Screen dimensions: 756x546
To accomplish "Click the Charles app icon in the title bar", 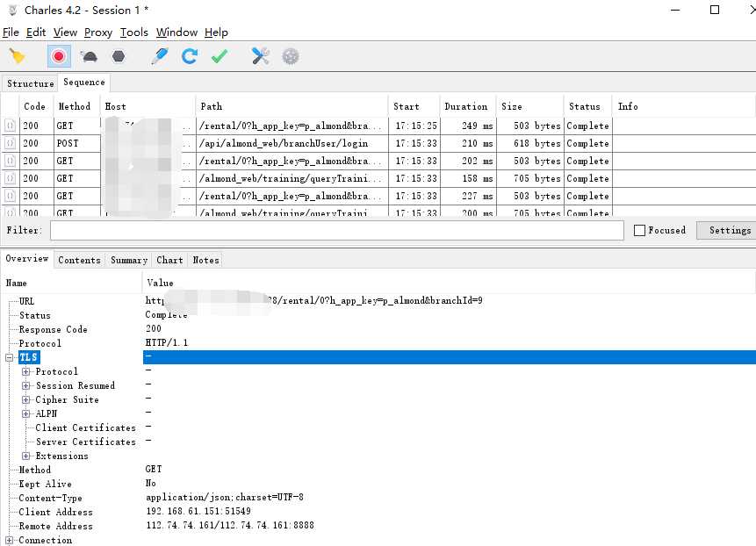I will pyautogui.click(x=13, y=11).
